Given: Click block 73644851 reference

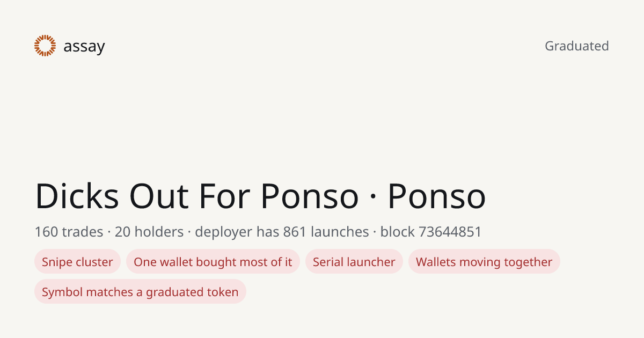Looking at the screenshot, I should click(x=431, y=232).
